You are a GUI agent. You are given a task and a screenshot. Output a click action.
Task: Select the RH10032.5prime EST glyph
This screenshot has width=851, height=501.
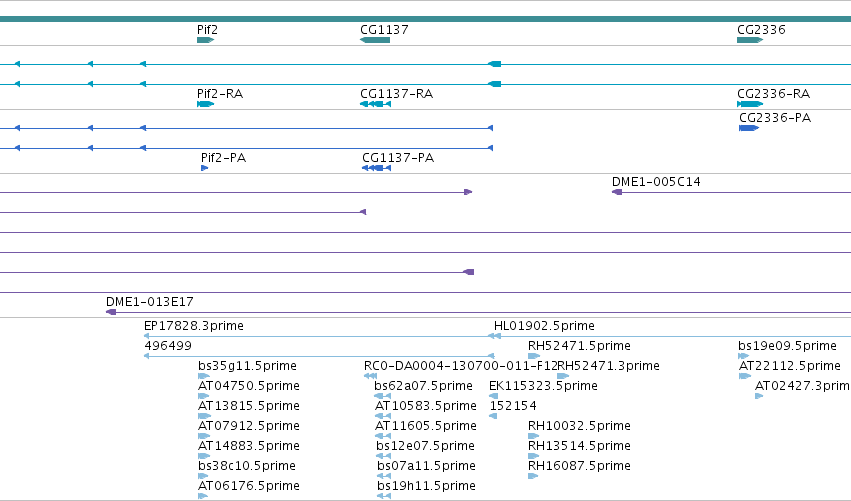click(534, 436)
